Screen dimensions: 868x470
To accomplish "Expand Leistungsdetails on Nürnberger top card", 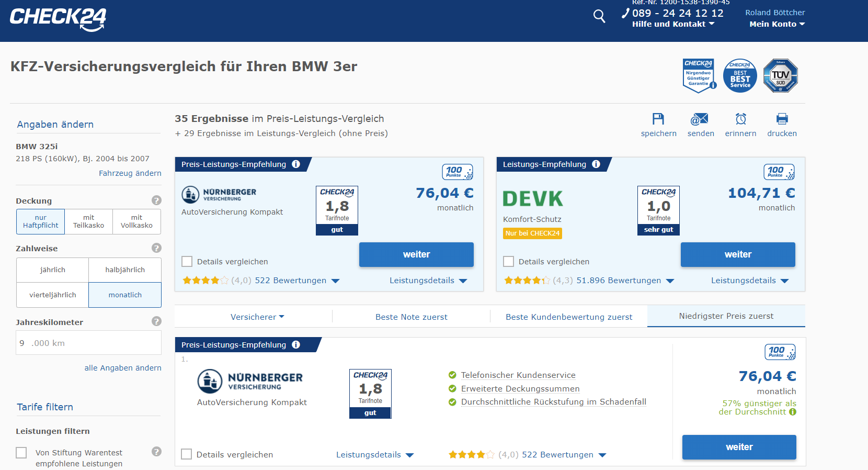I will [428, 281].
